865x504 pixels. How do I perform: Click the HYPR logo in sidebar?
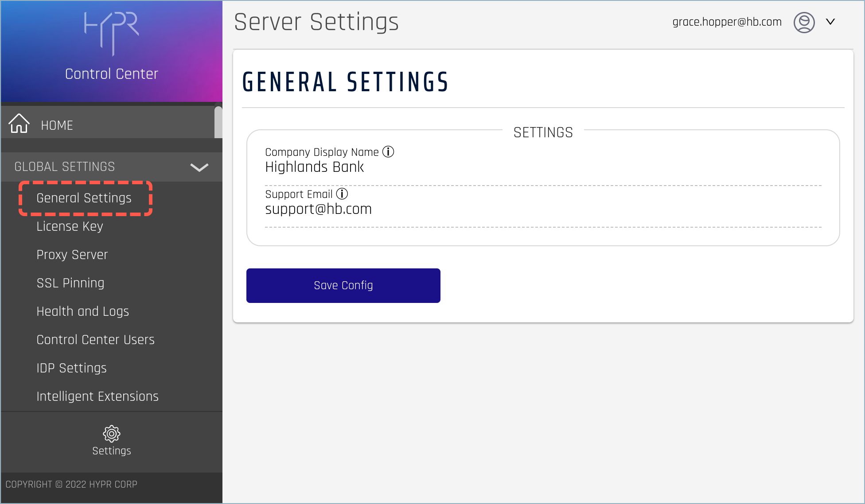pyautogui.click(x=112, y=33)
